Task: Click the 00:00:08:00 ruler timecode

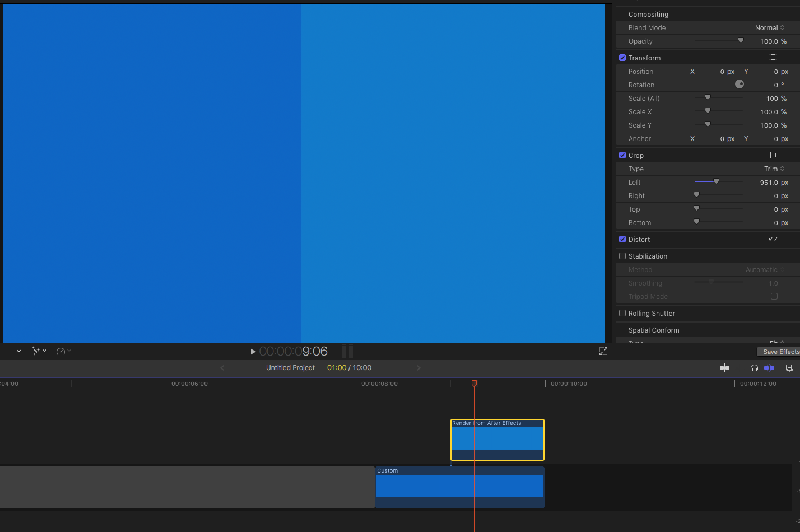Action: [379, 384]
